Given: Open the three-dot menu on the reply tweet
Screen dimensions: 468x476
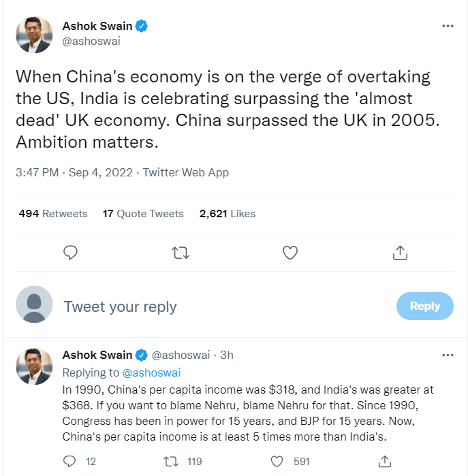Looking at the screenshot, I should tap(448, 355).
